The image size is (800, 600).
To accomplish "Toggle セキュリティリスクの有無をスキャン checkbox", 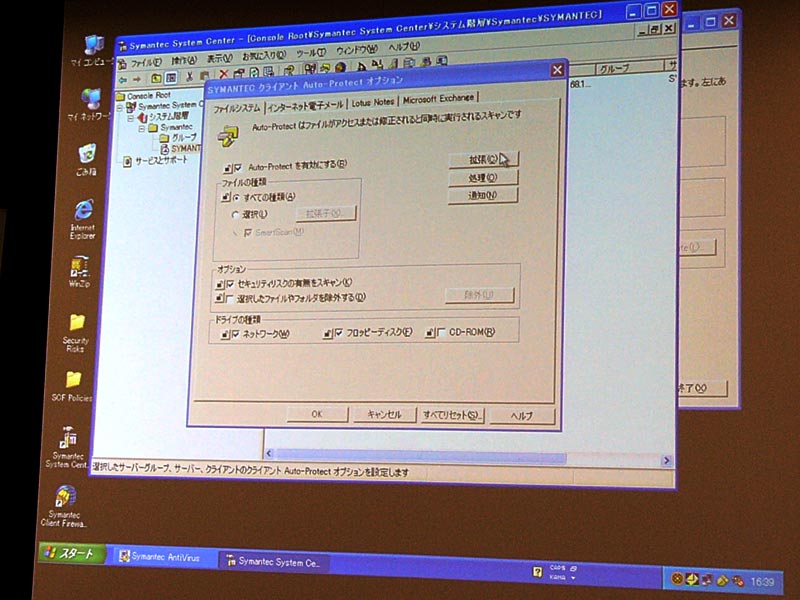I will (x=230, y=284).
